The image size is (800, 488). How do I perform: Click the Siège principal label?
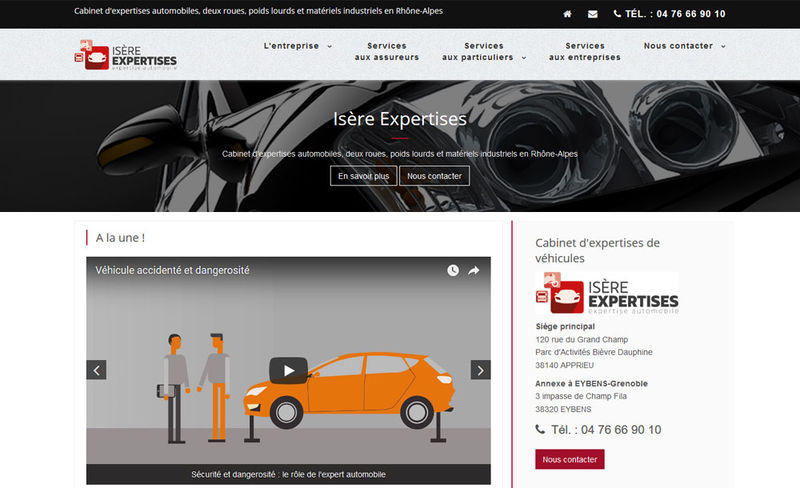(565, 326)
